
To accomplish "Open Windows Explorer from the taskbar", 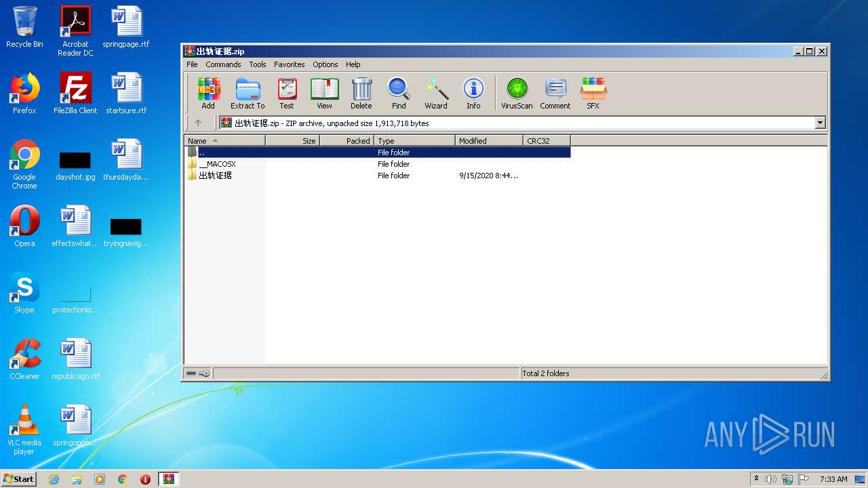I will [77, 479].
